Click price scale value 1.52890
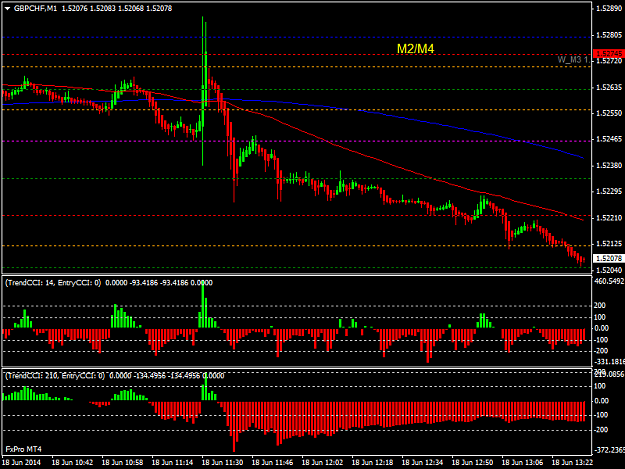Viewport: 625px width, 469px height. 609,8
